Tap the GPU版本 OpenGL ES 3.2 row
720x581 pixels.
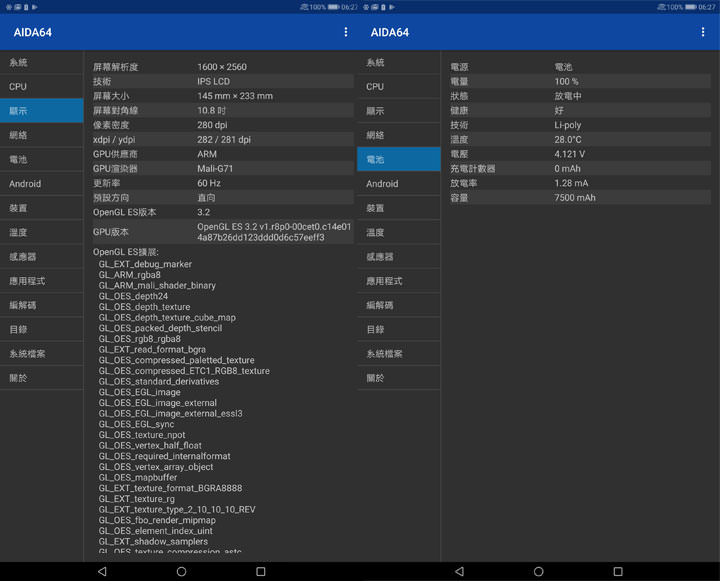(221, 232)
